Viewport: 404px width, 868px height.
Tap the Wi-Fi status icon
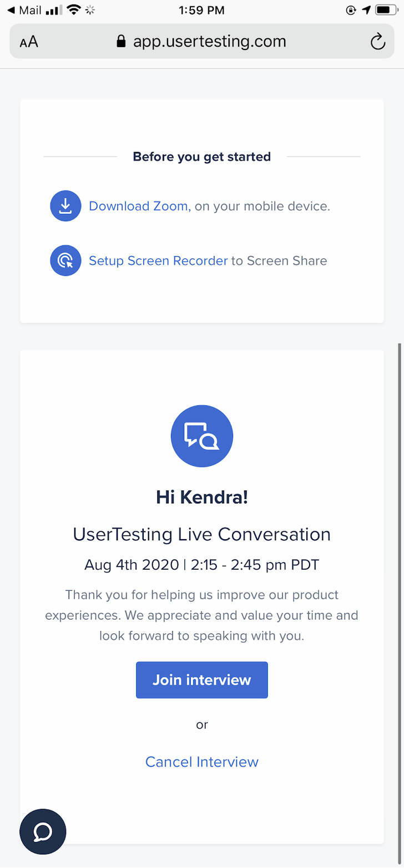coord(73,10)
